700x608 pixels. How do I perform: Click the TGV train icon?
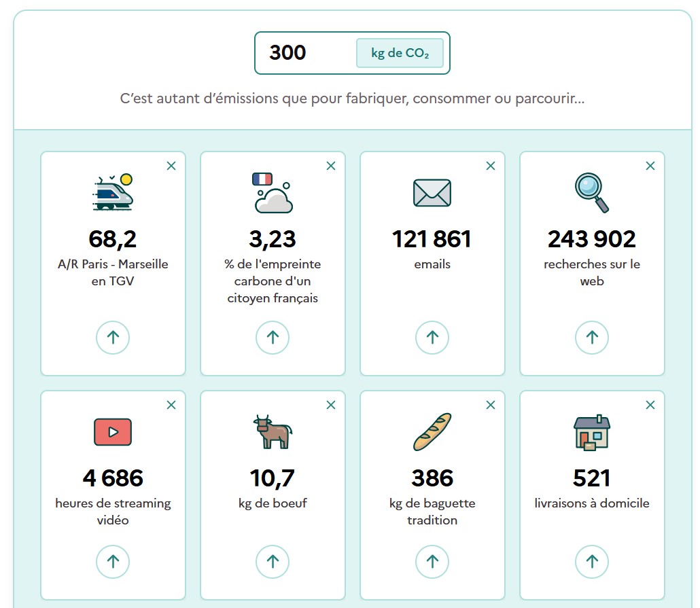pyautogui.click(x=113, y=192)
